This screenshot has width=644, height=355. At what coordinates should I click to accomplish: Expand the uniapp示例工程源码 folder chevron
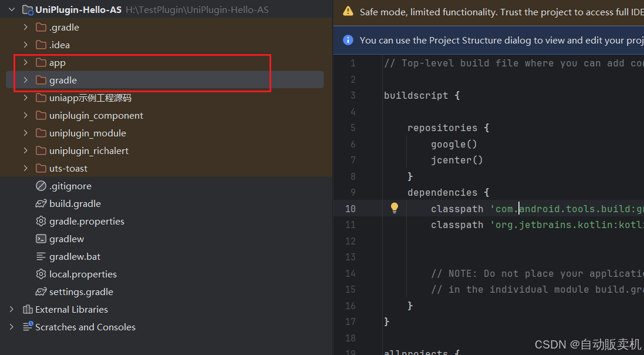click(25, 98)
